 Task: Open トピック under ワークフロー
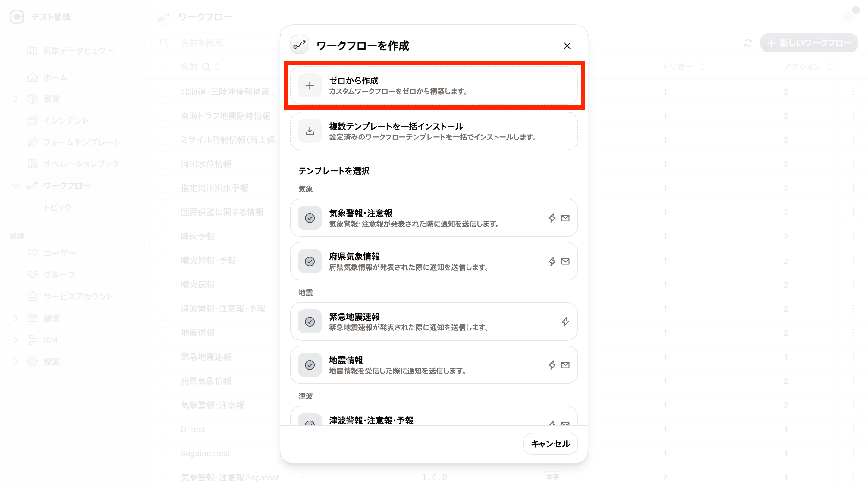point(57,207)
